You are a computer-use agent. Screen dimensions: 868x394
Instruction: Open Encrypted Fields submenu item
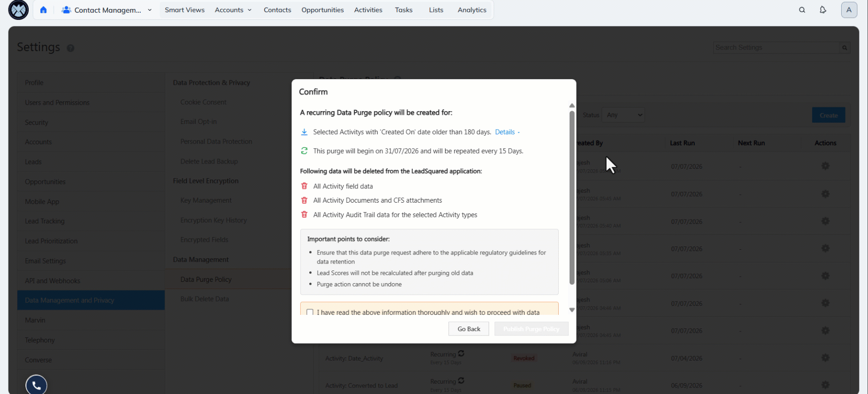click(x=204, y=239)
